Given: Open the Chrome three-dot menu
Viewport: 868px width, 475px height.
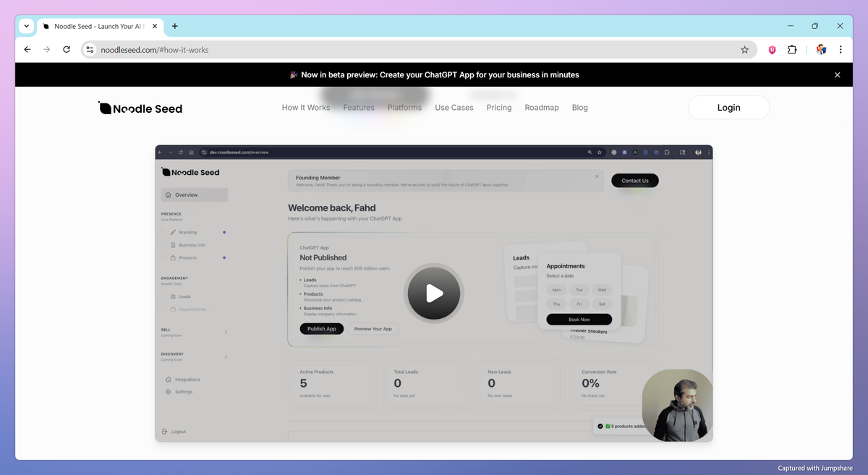Looking at the screenshot, I should (x=841, y=50).
